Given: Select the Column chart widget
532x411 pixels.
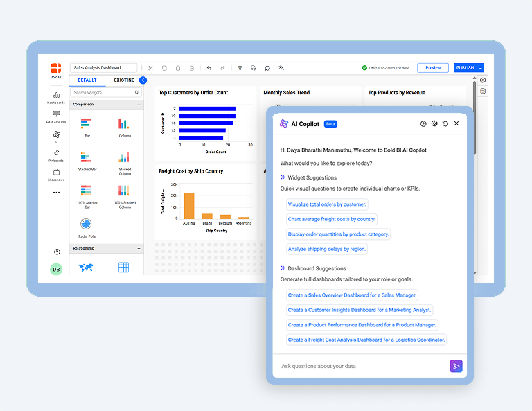Looking at the screenshot, I should pyautogui.click(x=124, y=128).
